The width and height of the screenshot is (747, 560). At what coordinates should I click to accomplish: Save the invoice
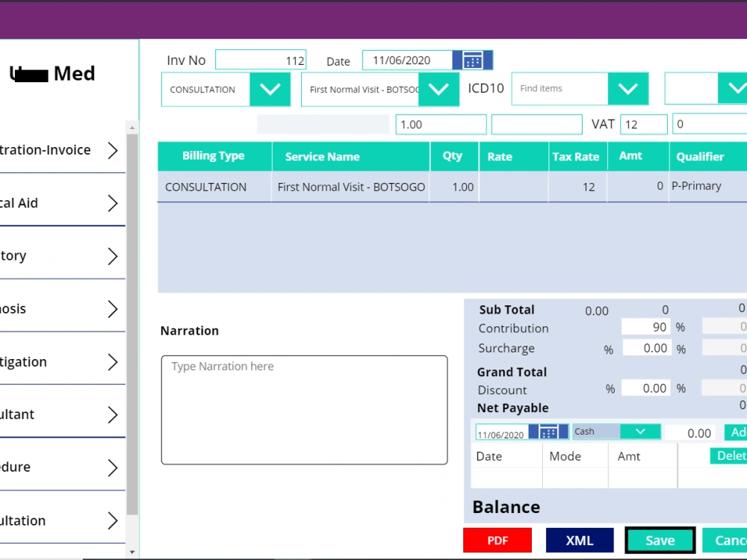click(660, 540)
